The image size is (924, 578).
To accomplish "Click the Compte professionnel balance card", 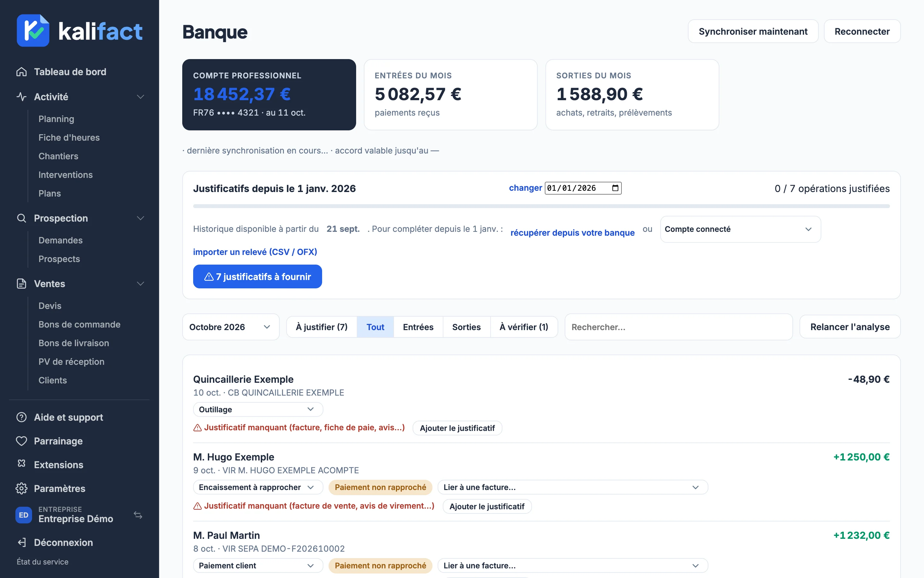I will pyautogui.click(x=269, y=95).
